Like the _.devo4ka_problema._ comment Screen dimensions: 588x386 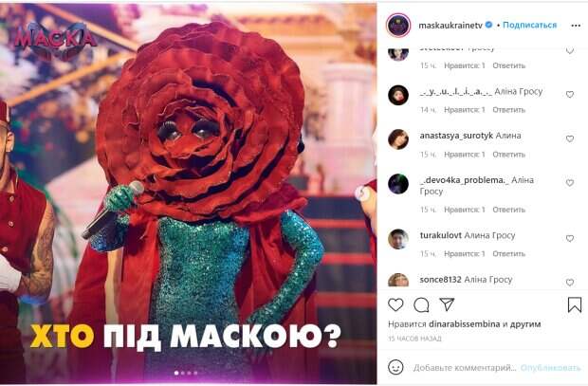tap(570, 183)
